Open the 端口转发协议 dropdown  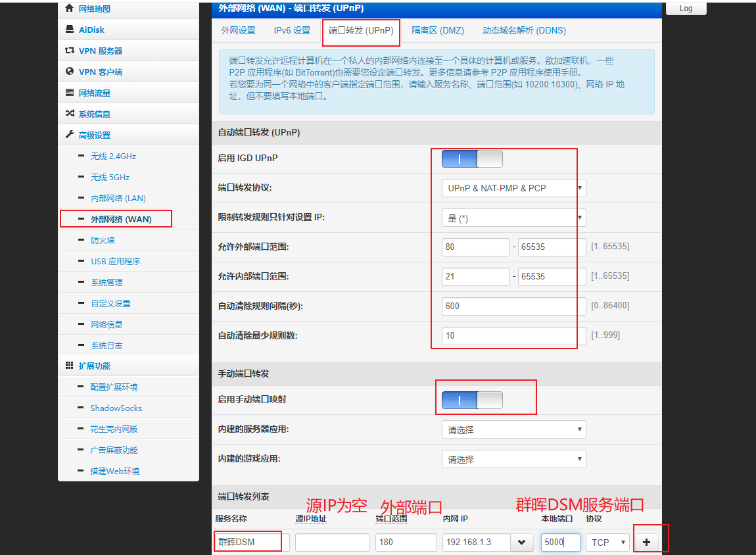pyautogui.click(x=513, y=187)
